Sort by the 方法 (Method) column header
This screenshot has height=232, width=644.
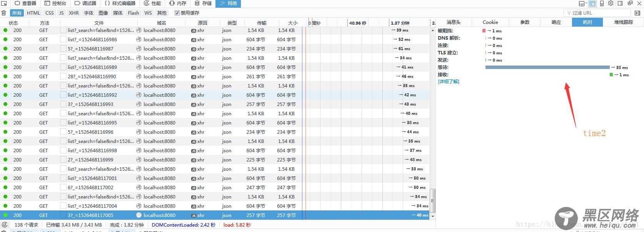[44, 23]
